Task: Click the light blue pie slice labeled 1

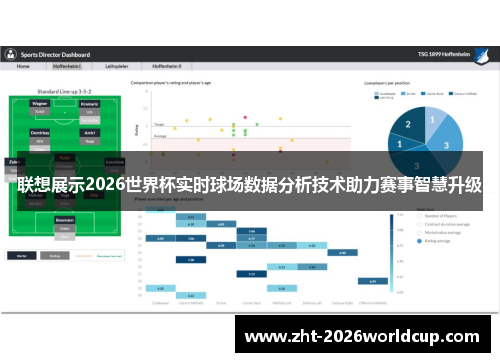Action: coord(433,121)
